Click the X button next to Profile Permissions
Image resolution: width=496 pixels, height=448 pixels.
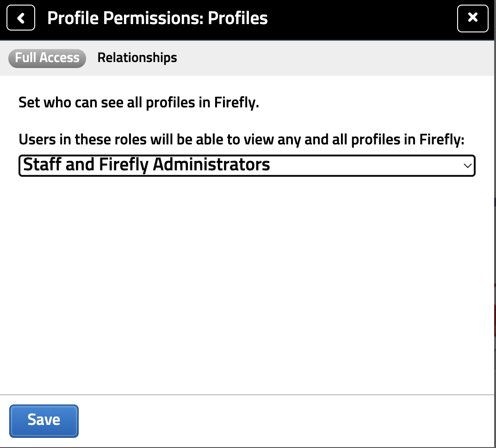(x=473, y=19)
